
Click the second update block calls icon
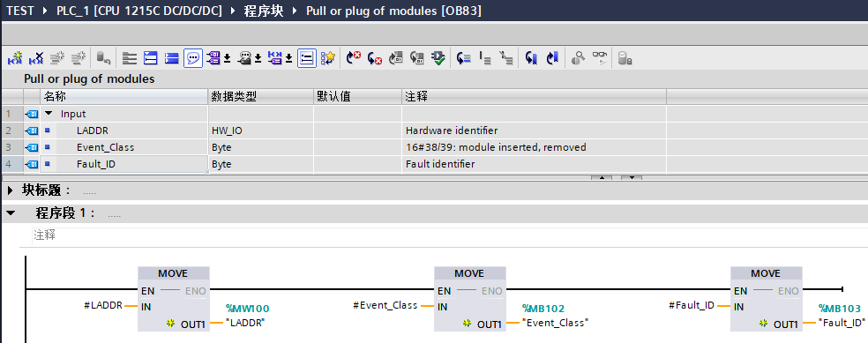point(416,57)
